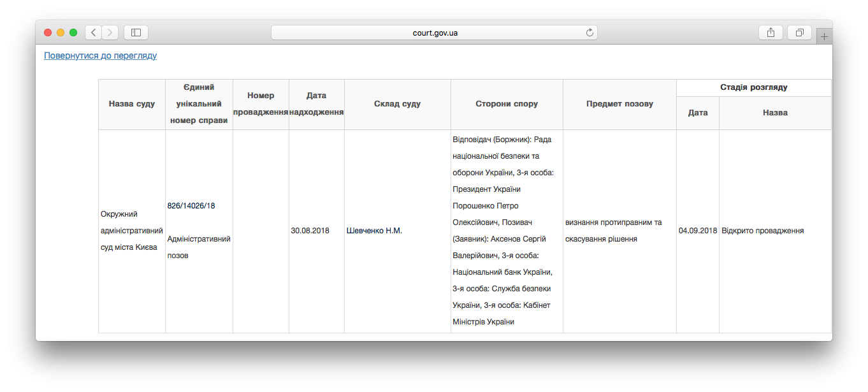
Task: Reload the page with the refresh icon
Action: 590,33
